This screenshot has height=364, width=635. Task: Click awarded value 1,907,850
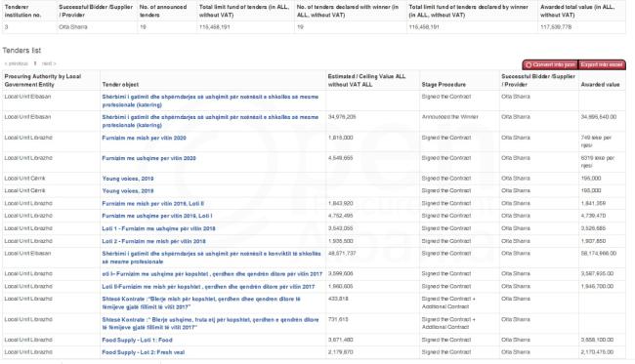click(x=593, y=241)
